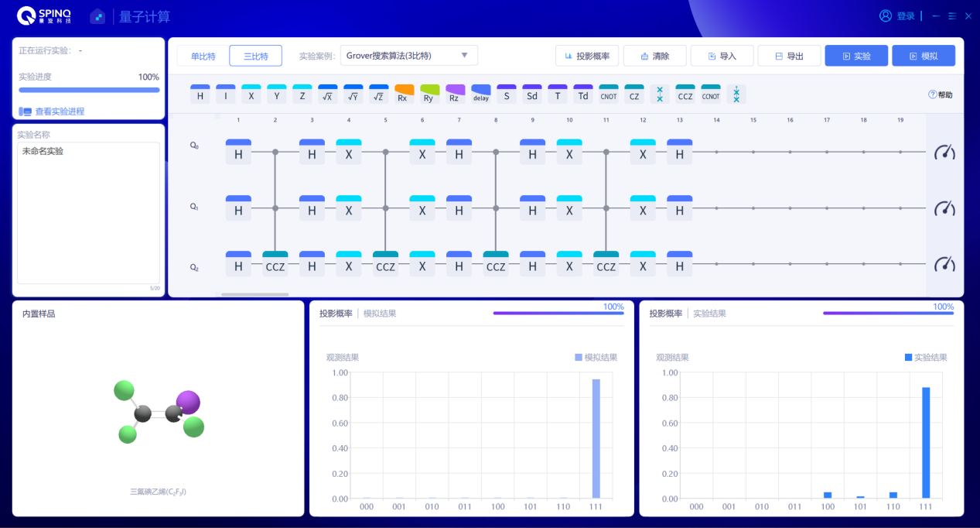This screenshot has width=980, height=528.
Task: Open the 实验案例 Grover dropdown
Action: 409,56
